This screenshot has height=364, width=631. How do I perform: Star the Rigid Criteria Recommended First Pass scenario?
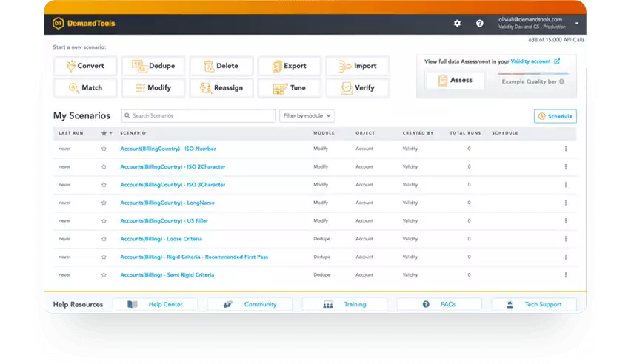[x=104, y=257]
